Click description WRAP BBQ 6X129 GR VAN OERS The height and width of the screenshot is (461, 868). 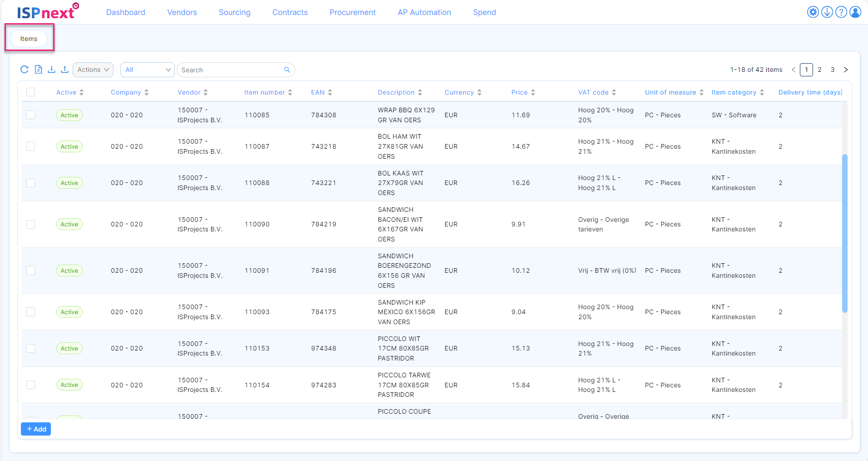pos(406,115)
